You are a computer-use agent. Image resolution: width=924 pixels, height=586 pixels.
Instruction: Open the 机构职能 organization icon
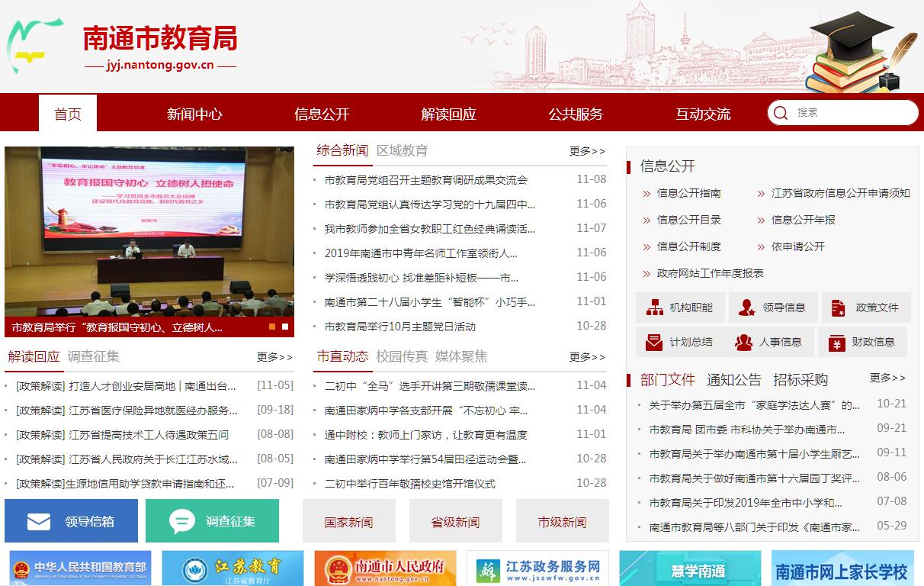click(654, 307)
